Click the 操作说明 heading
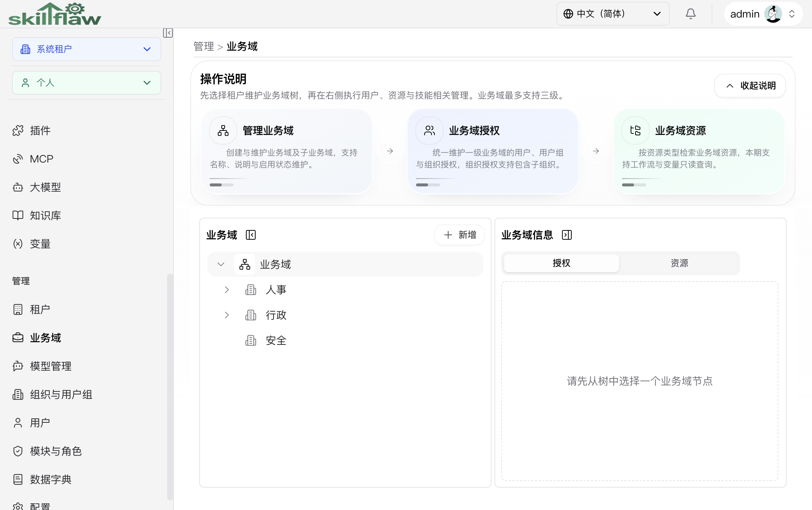This screenshot has width=812, height=510. [223, 79]
